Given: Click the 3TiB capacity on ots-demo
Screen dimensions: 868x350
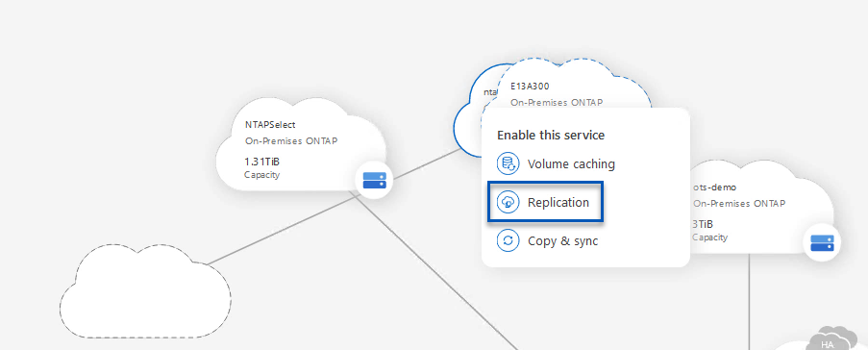Looking at the screenshot, I should coord(702,224).
